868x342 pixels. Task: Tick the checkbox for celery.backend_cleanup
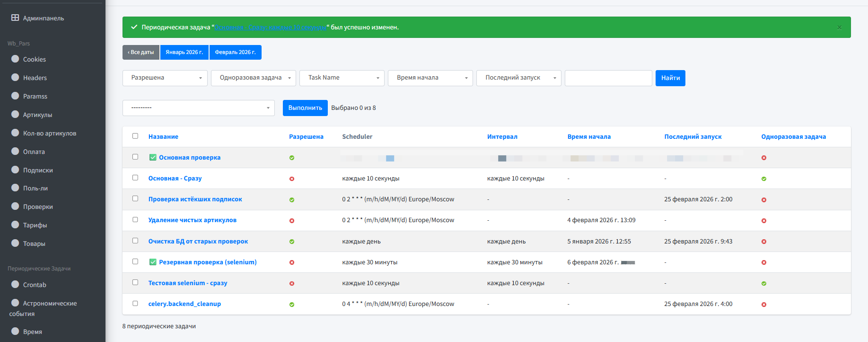135,304
